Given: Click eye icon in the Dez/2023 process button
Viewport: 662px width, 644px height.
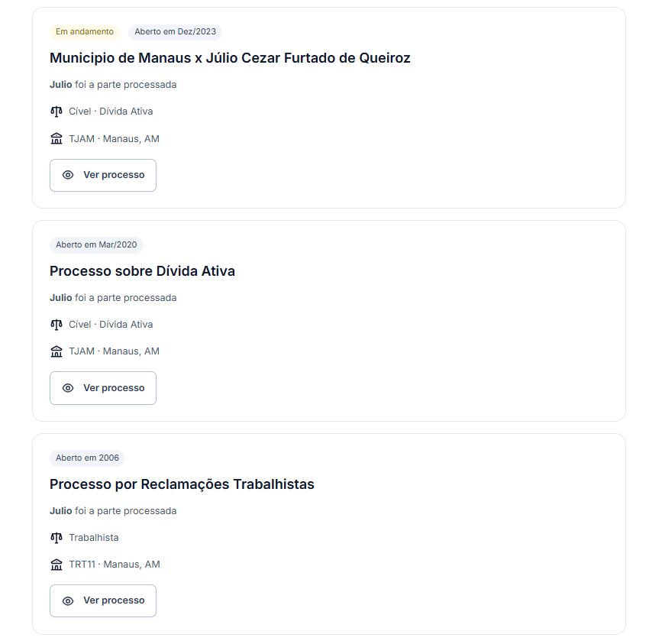Looking at the screenshot, I should [x=68, y=175].
